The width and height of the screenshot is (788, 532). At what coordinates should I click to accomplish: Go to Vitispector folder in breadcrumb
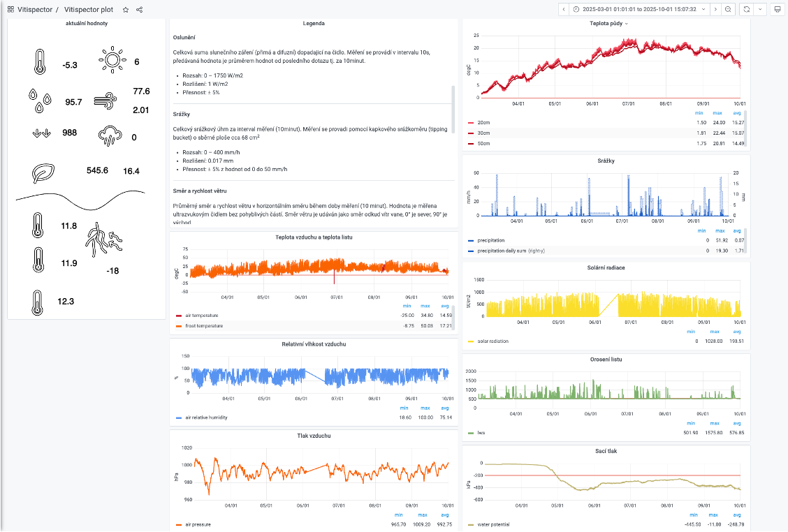tap(34, 10)
